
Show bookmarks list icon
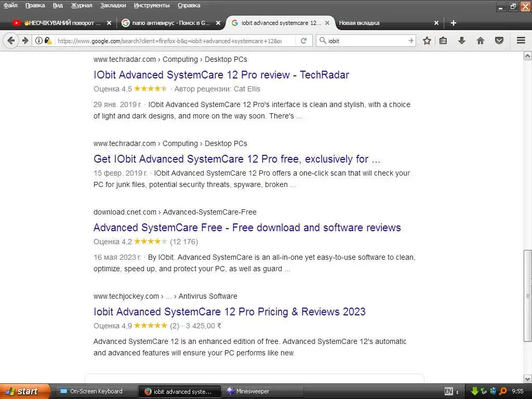point(443,41)
